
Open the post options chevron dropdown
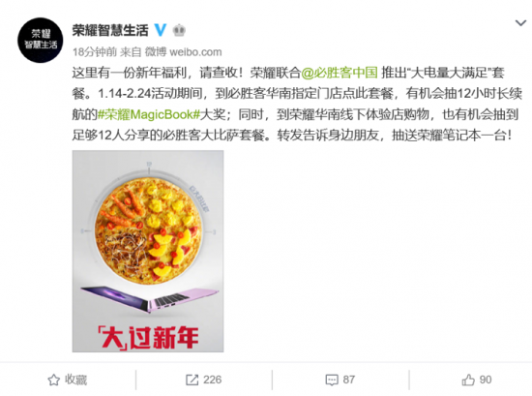[x=520, y=23]
